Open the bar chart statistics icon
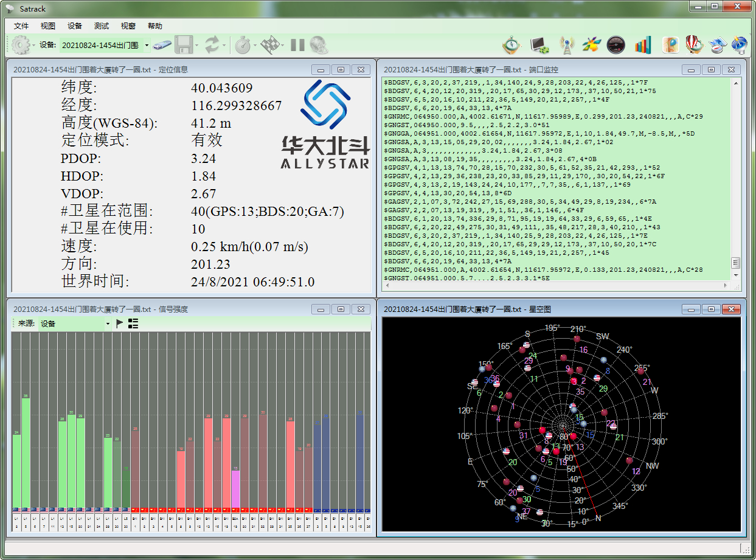The image size is (756, 560). coord(643,45)
